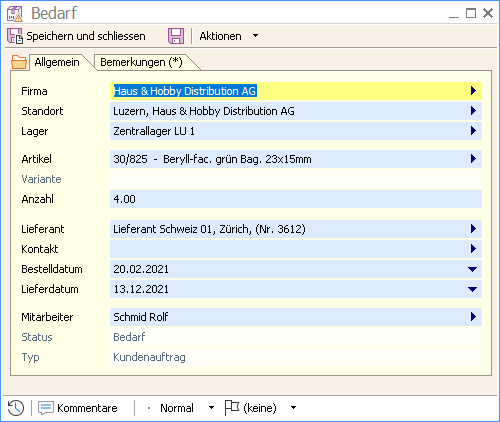This screenshot has height=422, width=500.
Task: Expand the (keine) flag dropdown arrow
Action: point(293,408)
